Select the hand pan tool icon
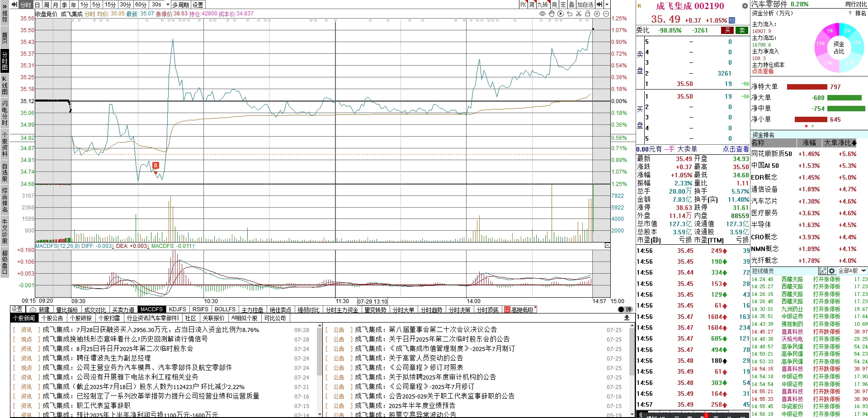Image resolution: width=868 pixels, height=418 pixels. tap(552, 14)
